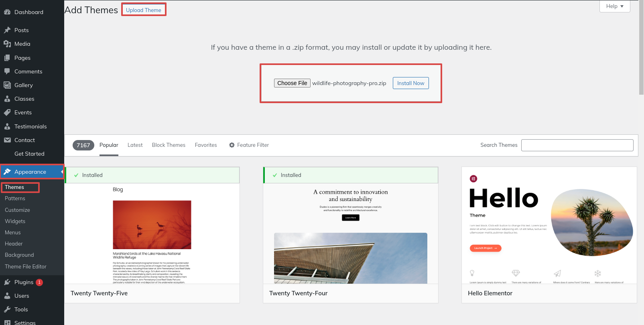
Task: Open Widgets submenu item
Action: pyautogui.click(x=15, y=221)
